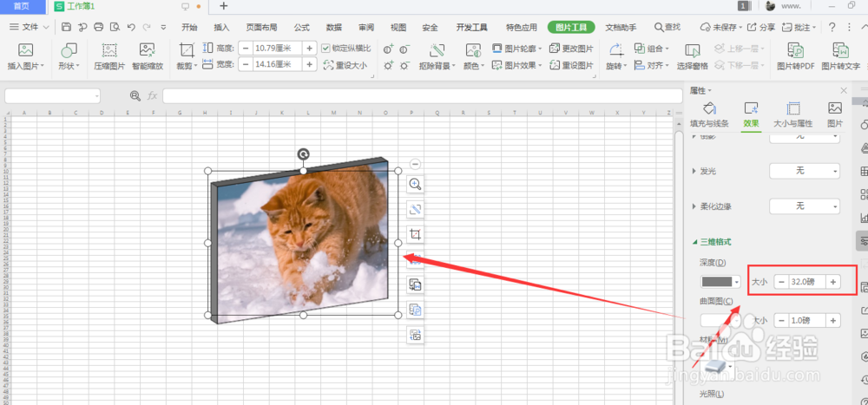Screen dimensions: 868x405
Task: Open the 旋转 (Rotate) tool
Action: pos(616,56)
